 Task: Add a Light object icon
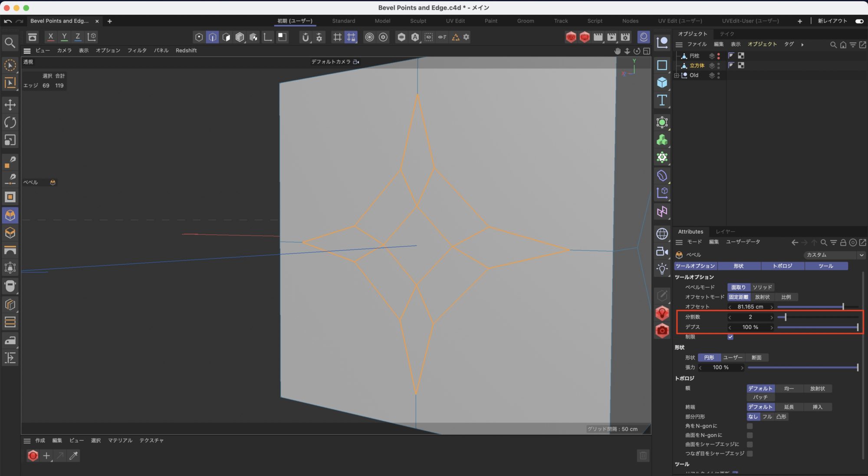pyautogui.click(x=662, y=269)
